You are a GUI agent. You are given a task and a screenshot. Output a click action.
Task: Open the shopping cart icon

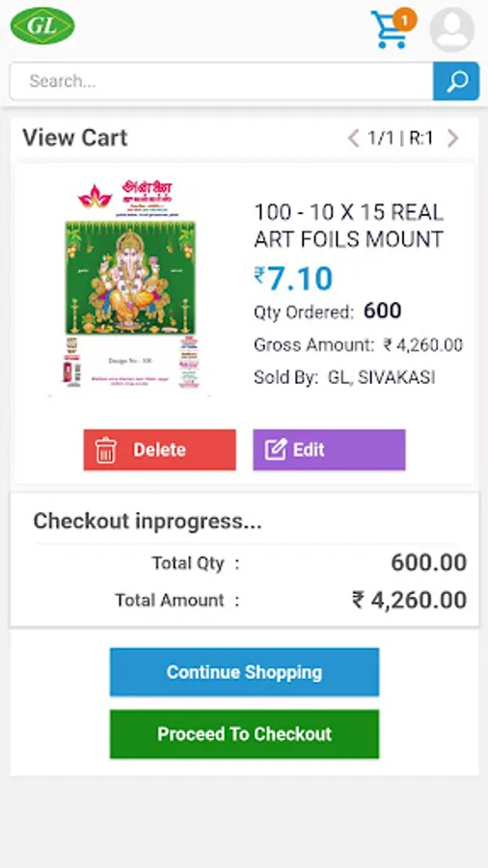tap(389, 31)
